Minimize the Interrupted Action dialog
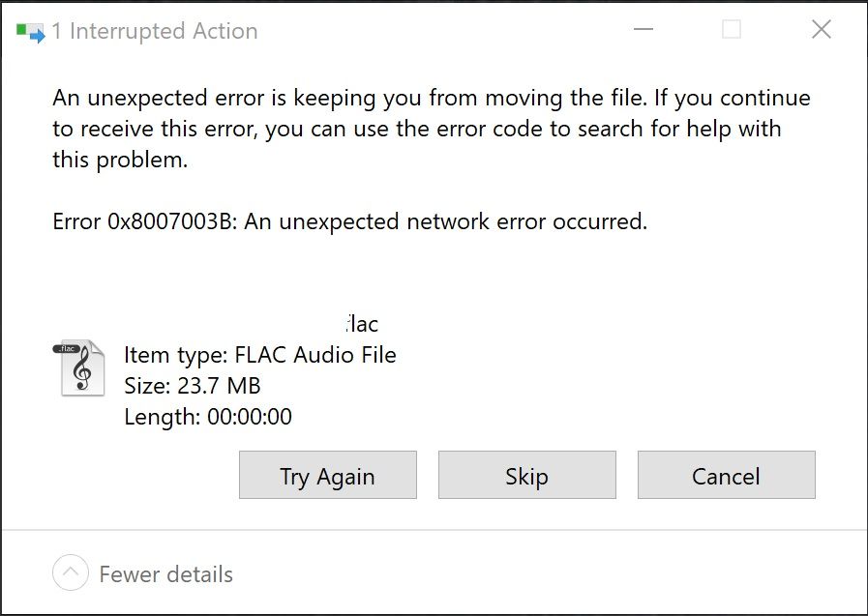 643,30
